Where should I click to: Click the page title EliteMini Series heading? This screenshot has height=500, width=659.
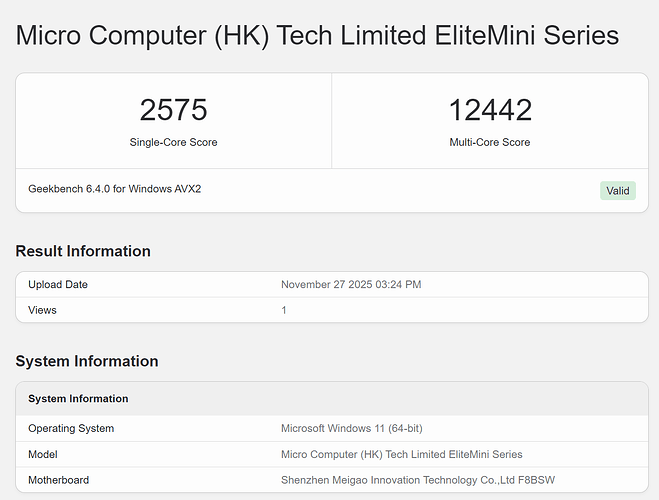[x=317, y=36]
